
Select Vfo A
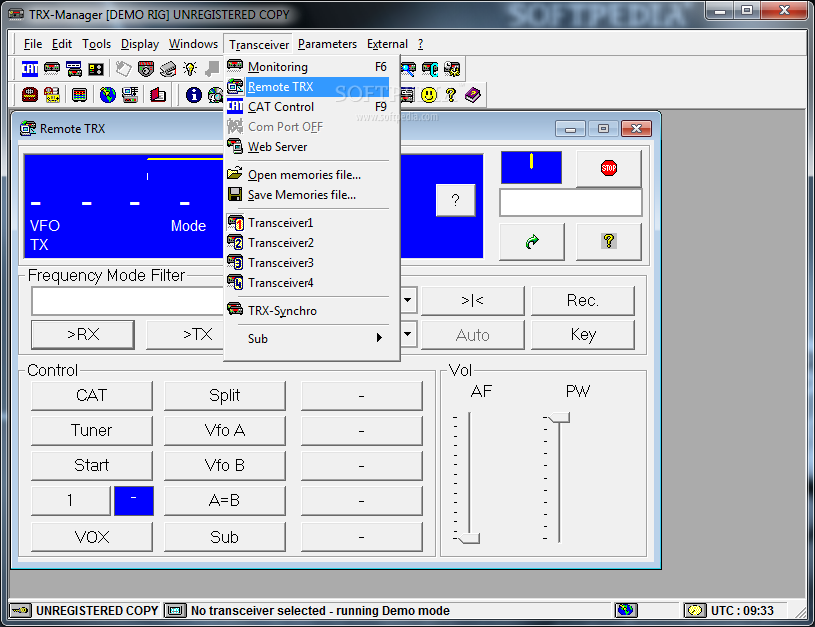click(225, 430)
